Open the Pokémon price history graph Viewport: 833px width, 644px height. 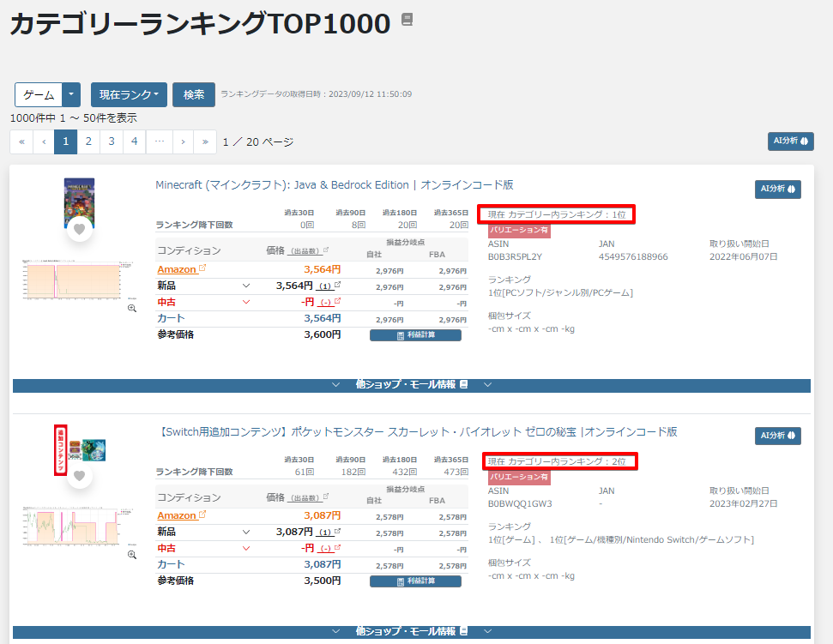pyautogui.click(x=76, y=527)
